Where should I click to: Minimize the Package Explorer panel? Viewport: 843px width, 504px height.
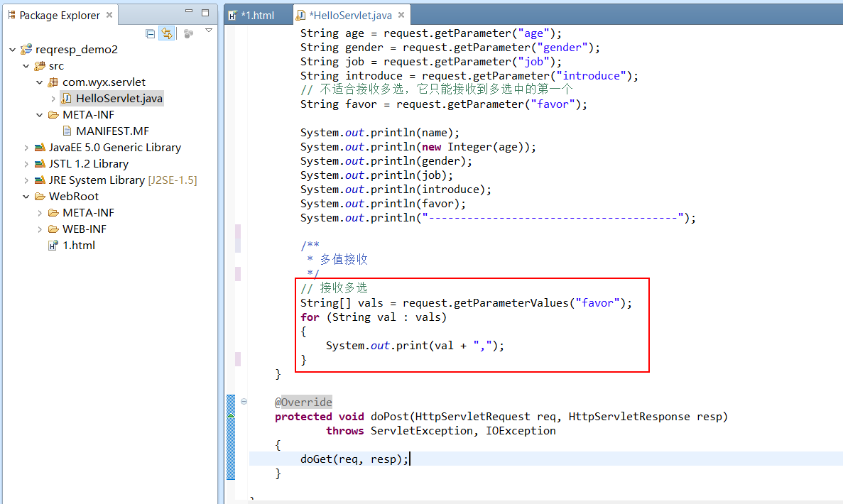tap(189, 11)
